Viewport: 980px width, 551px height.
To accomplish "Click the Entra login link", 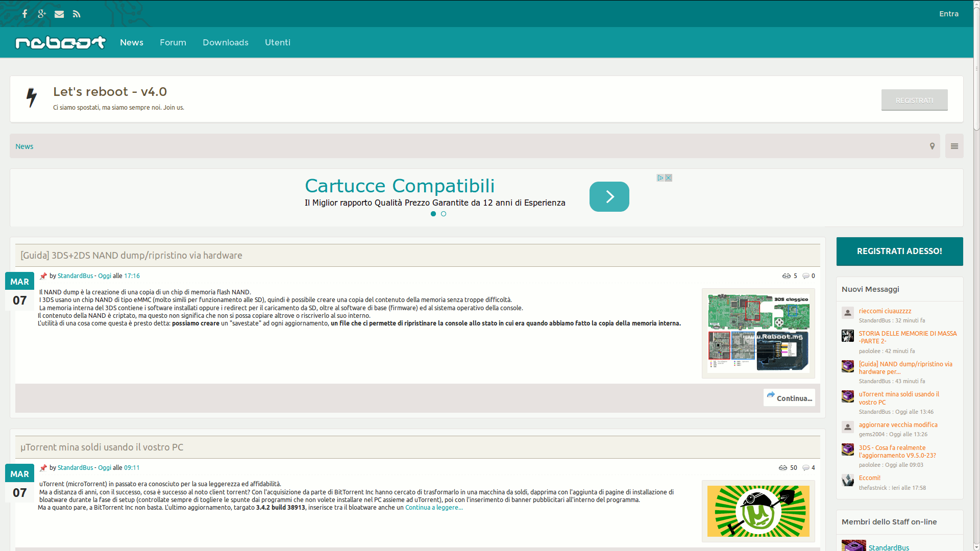I will click(948, 14).
